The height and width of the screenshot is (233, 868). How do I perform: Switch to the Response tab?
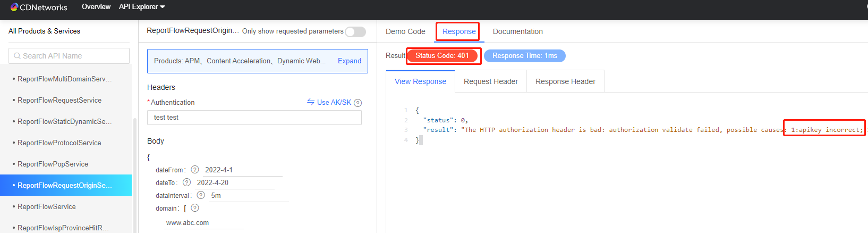(x=459, y=31)
